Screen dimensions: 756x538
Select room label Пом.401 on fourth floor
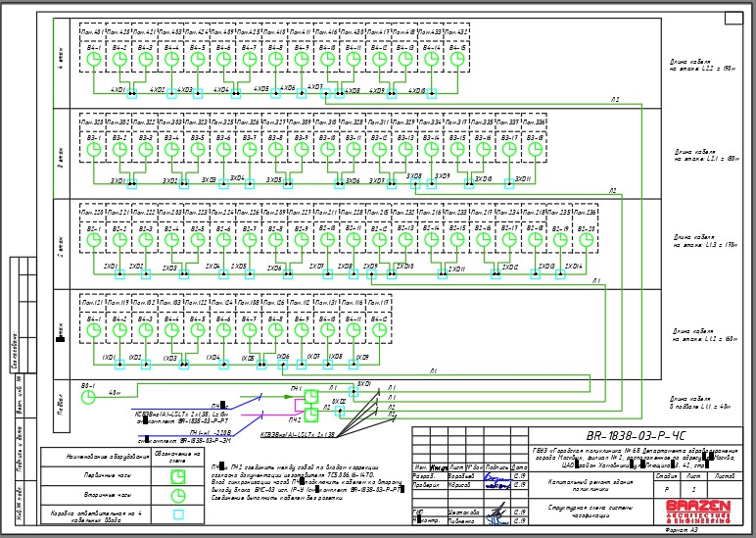(x=92, y=32)
